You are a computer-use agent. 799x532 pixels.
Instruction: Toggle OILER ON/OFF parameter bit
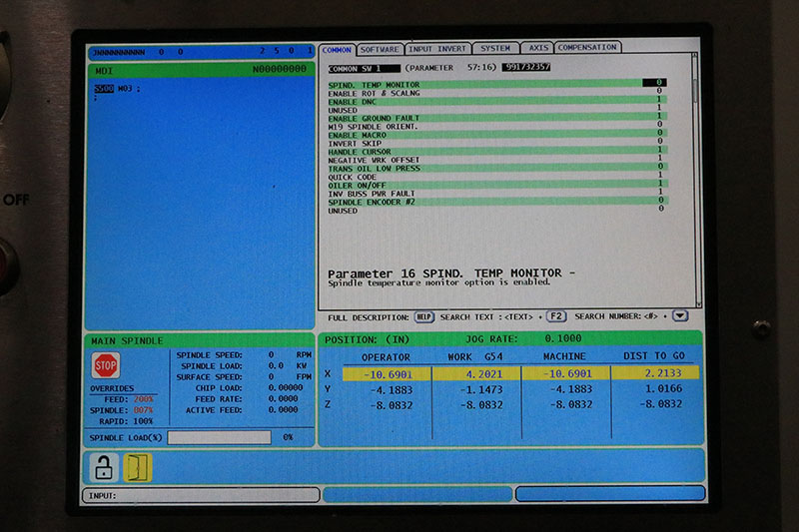[x=659, y=185]
